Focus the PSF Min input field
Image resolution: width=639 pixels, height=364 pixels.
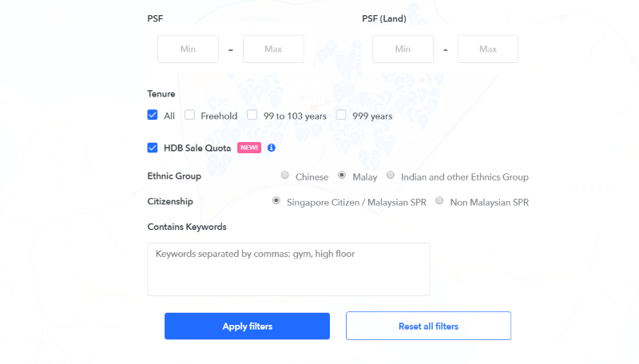tap(188, 49)
